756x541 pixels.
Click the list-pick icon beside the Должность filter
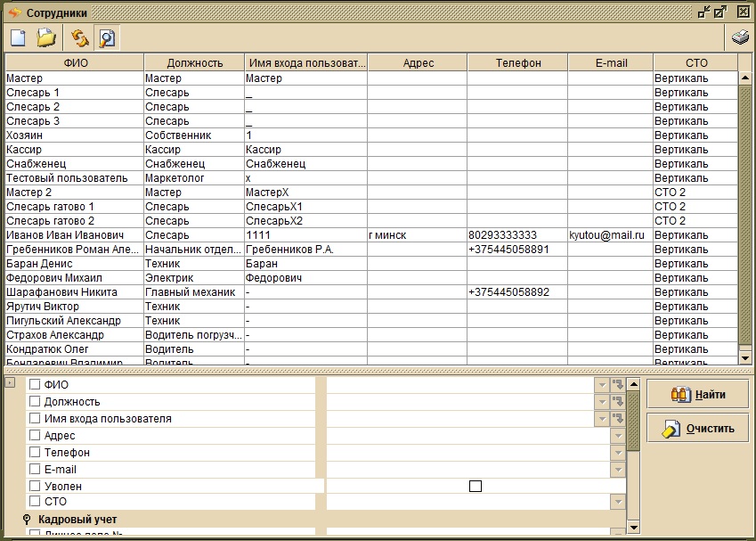[618, 402]
